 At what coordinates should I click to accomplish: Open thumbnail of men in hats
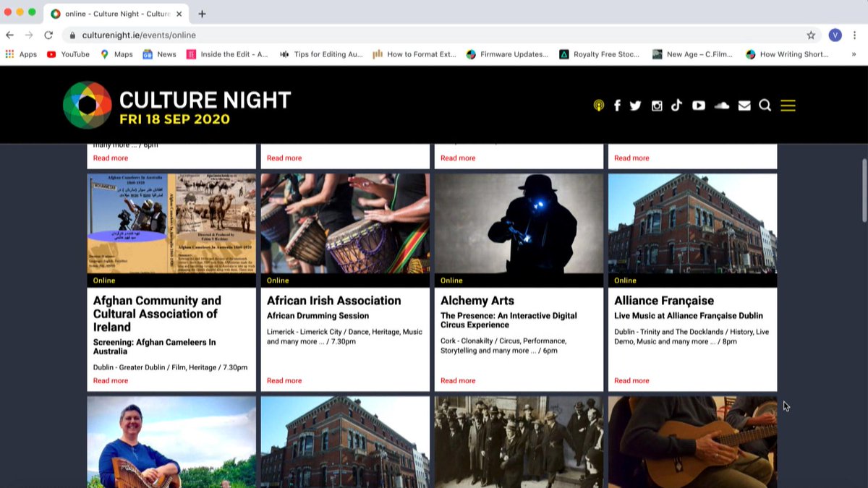click(519, 442)
